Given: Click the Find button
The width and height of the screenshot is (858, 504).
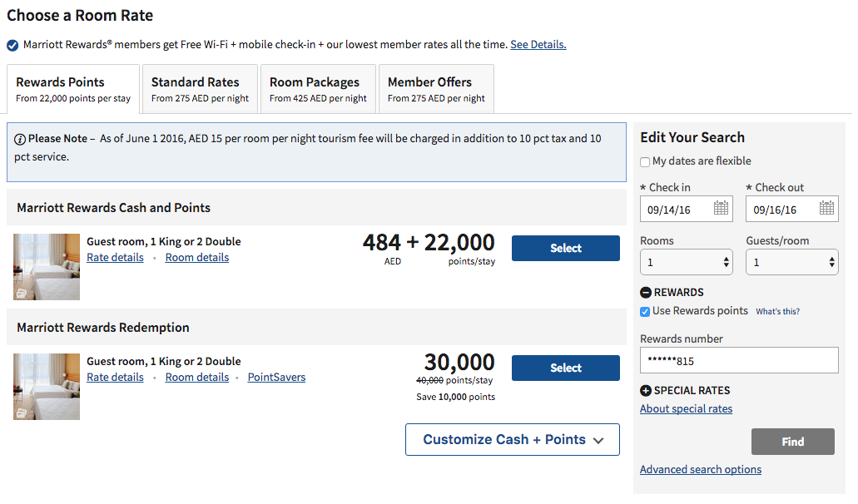Looking at the screenshot, I should [x=793, y=442].
